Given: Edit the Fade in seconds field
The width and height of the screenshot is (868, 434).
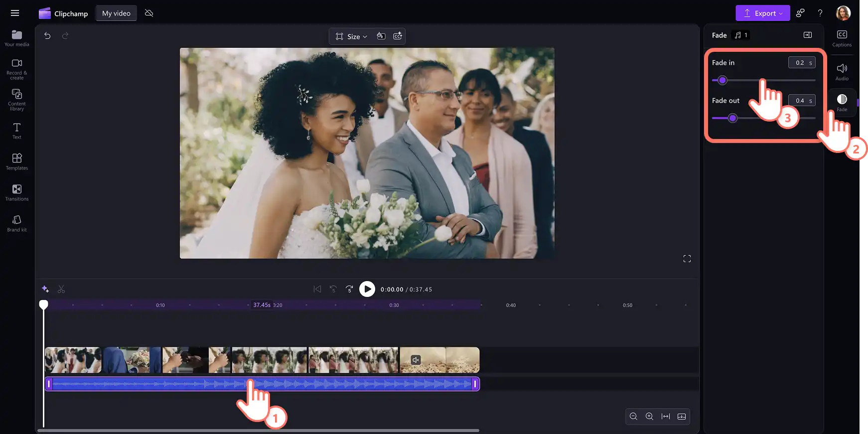Looking at the screenshot, I should tap(802, 62).
